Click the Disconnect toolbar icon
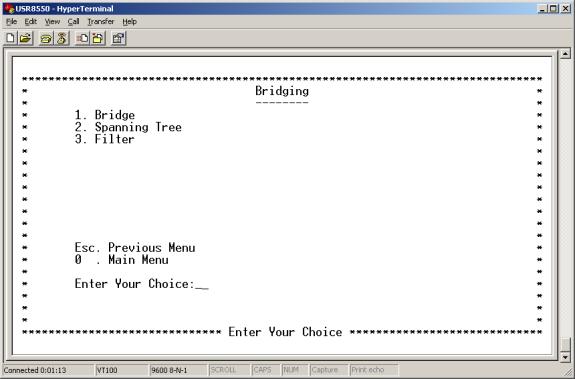575x379 pixels. [x=62, y=38]
